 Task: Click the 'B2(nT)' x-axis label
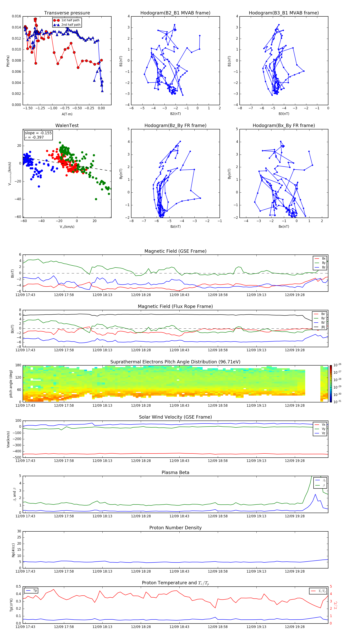click(x=175, y=114)
